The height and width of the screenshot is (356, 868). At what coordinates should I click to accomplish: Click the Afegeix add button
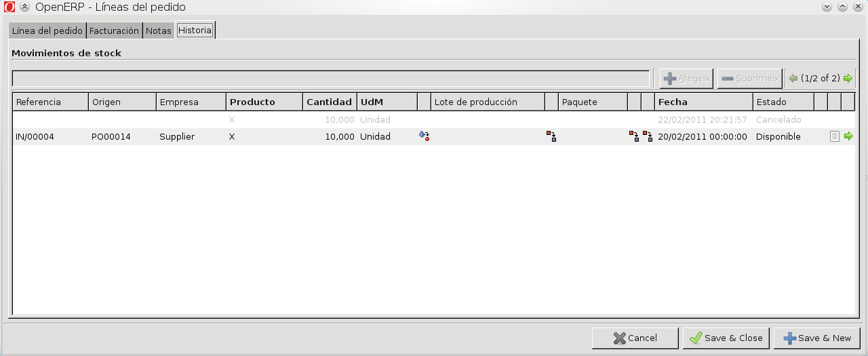[686, 79]
